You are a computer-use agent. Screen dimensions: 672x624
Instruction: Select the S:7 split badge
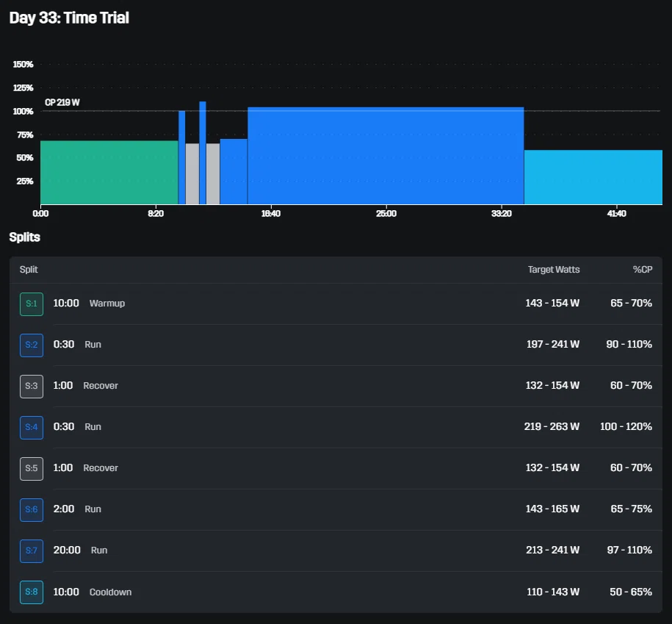(x=32, y=551)
